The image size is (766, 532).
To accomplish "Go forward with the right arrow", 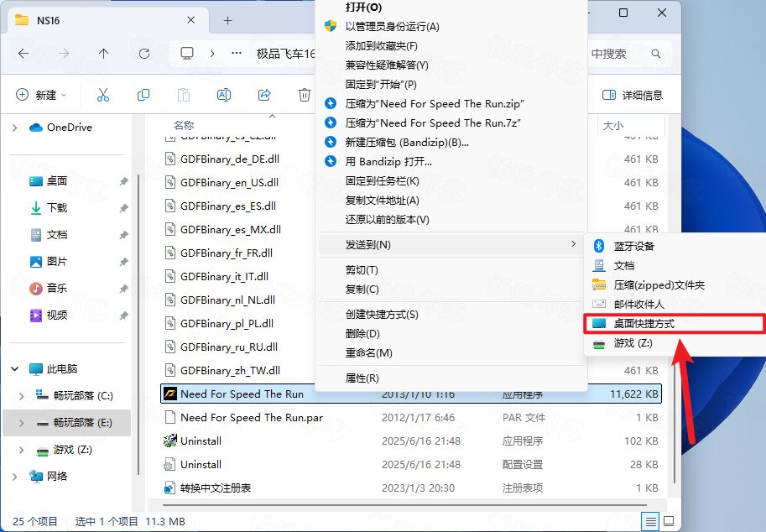I will click(x=64, y=54).
